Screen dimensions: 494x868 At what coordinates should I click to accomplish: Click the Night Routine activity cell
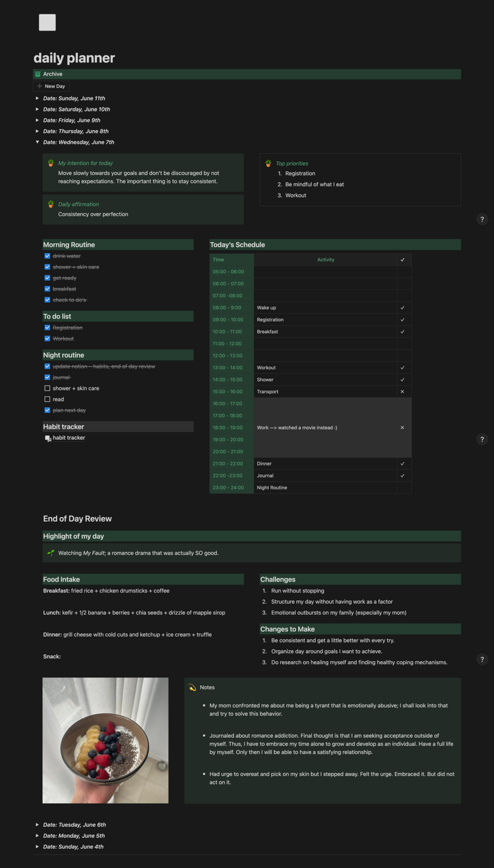(272, 488)
